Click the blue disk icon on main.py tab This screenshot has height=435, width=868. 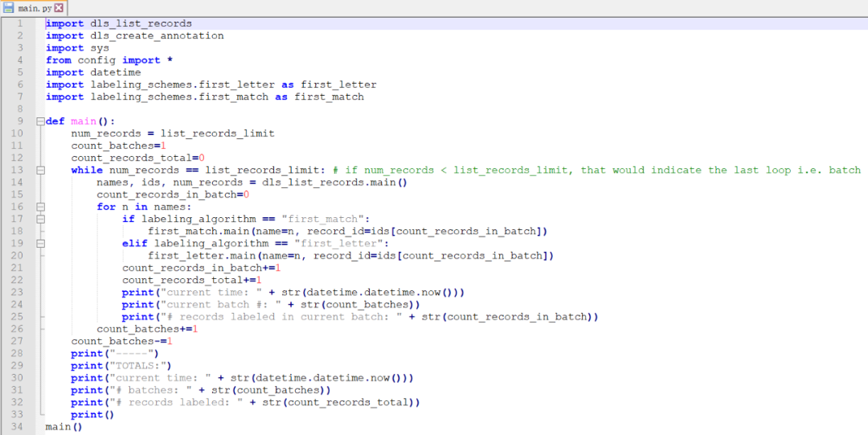pyautogui.click(x=8, y=8)
